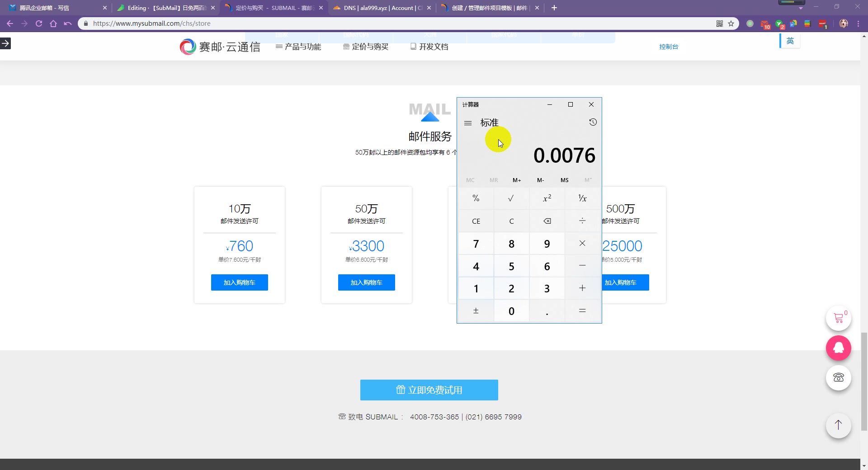Open the 开发文档 menu
The height and width of the screenshot is (470, 868).
429,47
